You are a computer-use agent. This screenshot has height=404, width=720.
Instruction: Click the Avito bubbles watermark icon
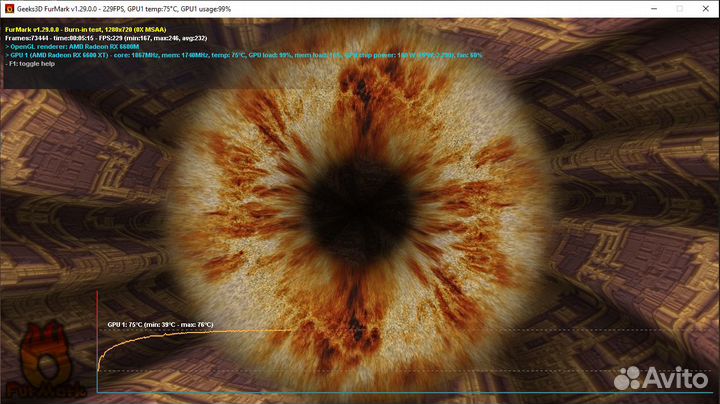(x=627, y=378)
